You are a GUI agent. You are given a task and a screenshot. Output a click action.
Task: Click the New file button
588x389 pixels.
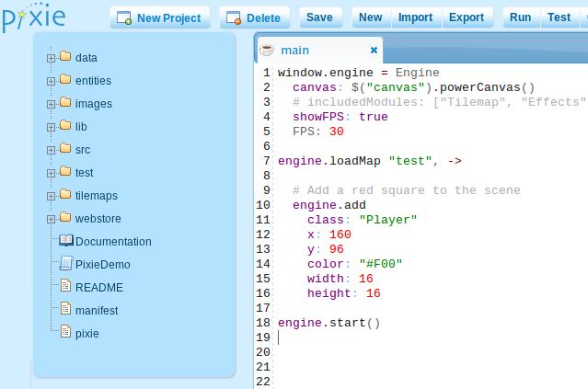pos(371,17)
